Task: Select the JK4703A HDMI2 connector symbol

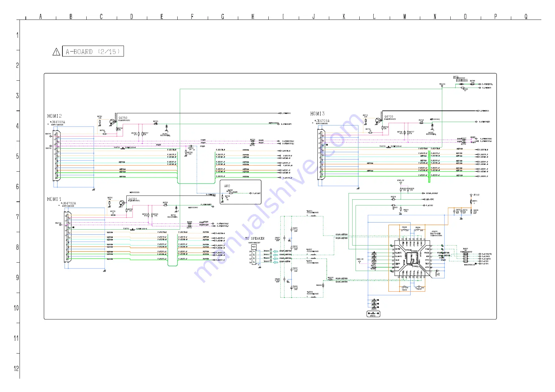Action: tap(57, 156)
